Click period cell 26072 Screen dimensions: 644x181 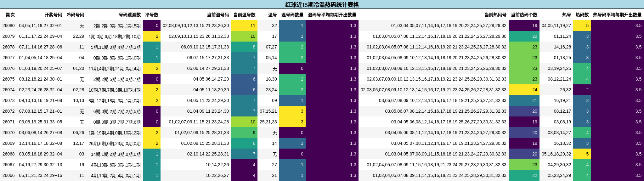[x=8, y=111]
